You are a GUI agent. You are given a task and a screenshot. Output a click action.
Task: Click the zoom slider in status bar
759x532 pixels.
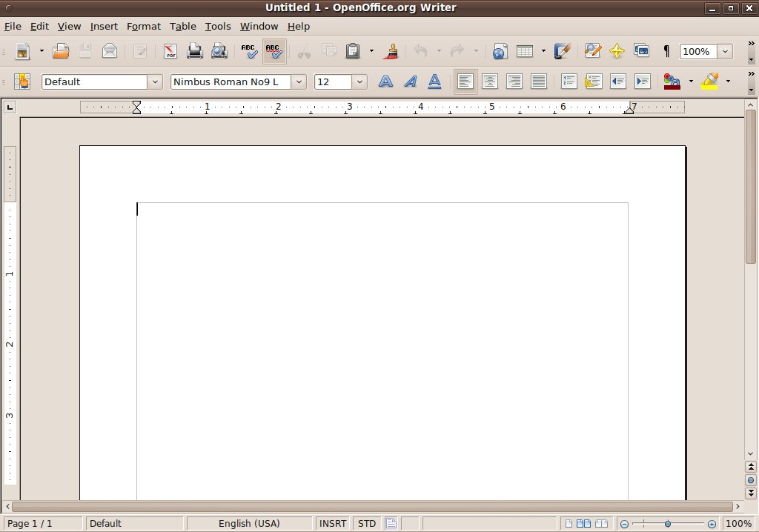668,523
